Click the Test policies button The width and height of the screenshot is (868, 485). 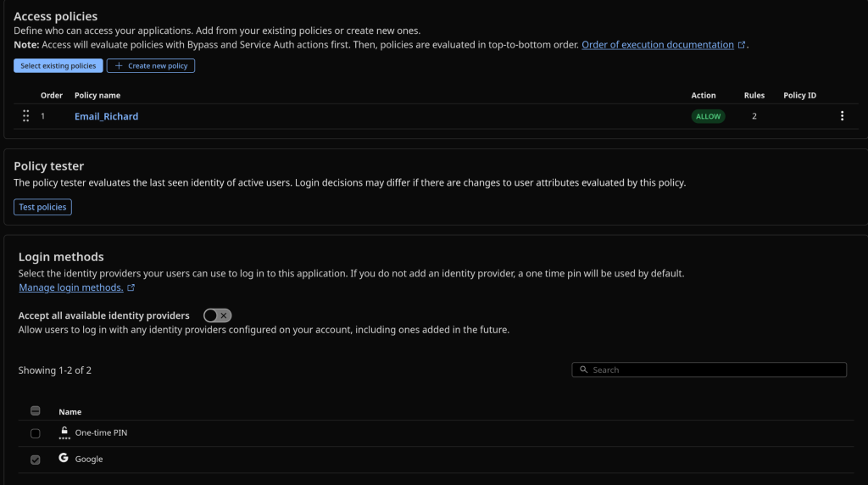pyautogui.click(x=42, y=207)
